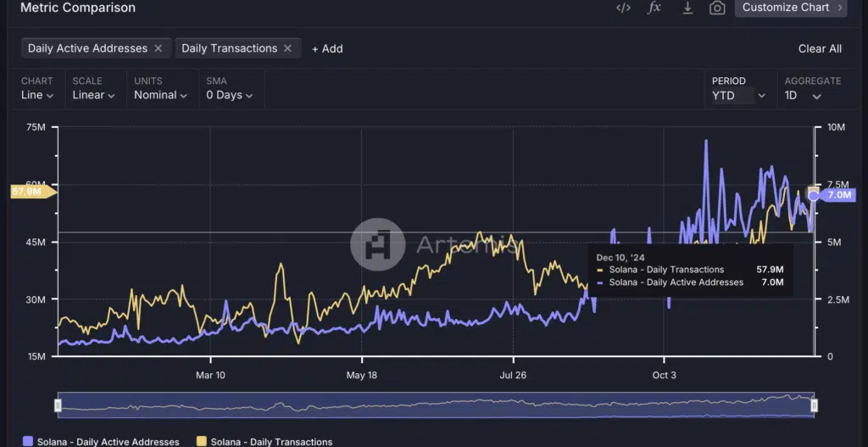Click the Artemis logo watermark
Viewport: 868px width, 447px height.
point(378,245)
